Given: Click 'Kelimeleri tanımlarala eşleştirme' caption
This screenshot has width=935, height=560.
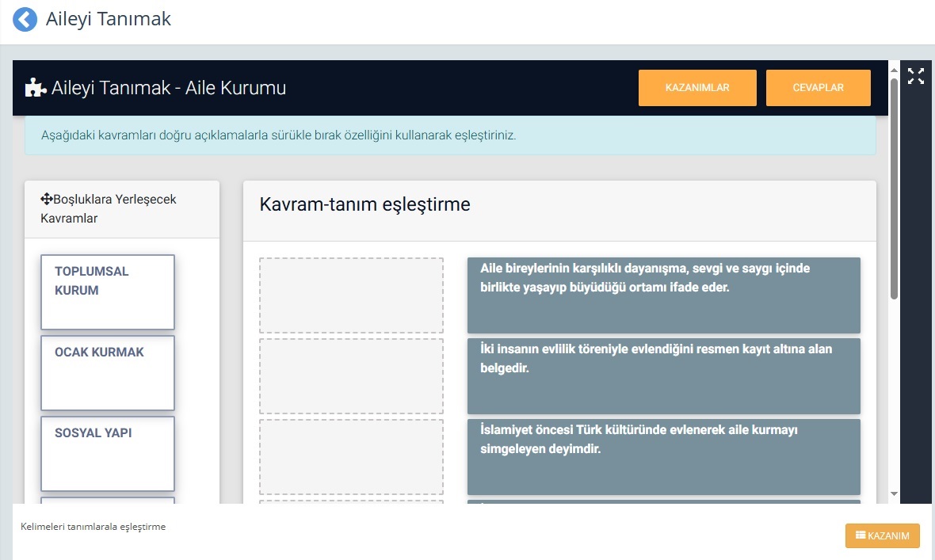Looking at the screenshot, I should [93, 527].
